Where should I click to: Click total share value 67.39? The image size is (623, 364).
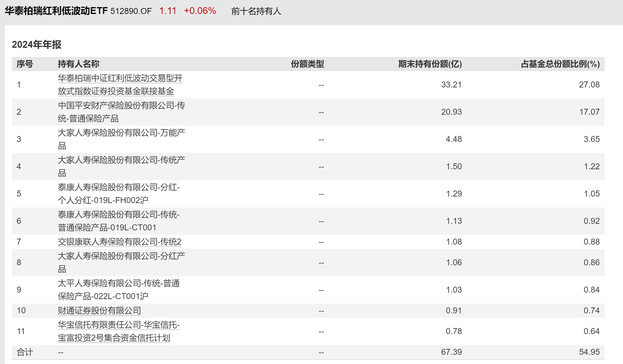click(451, 352)
